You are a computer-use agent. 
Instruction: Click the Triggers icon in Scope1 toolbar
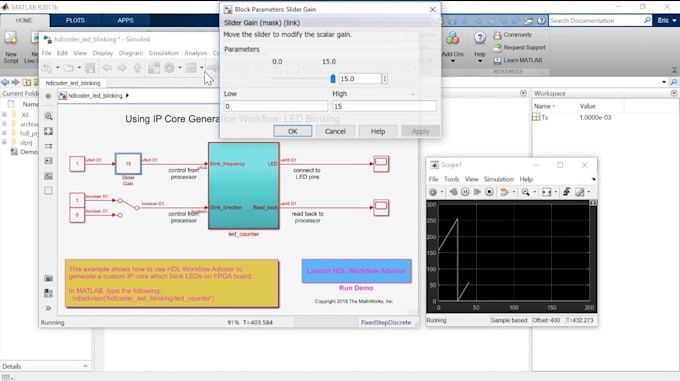tap(566, 192)
